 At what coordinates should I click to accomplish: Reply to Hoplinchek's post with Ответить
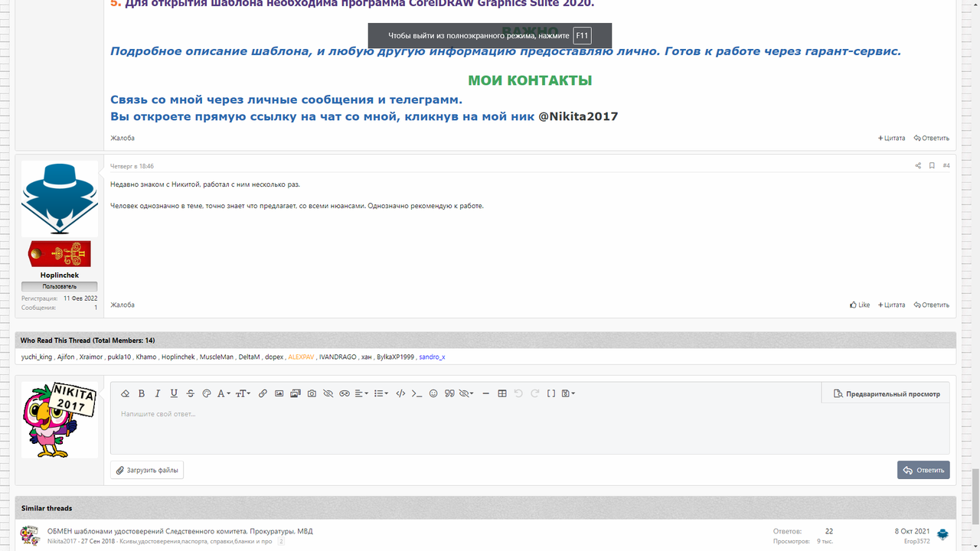[x=932, y=305]
